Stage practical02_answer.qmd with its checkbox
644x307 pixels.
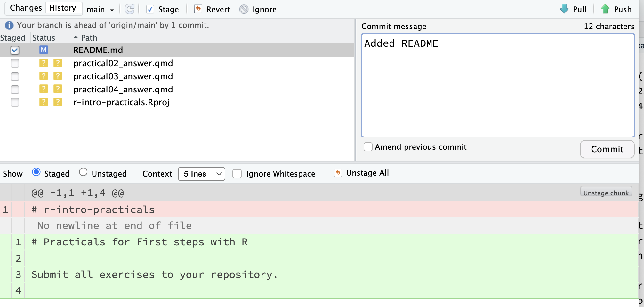tap(15, 63)
